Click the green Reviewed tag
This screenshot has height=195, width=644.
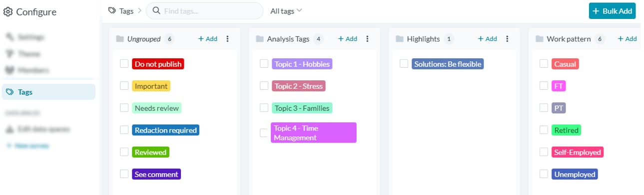click(150, 152)
